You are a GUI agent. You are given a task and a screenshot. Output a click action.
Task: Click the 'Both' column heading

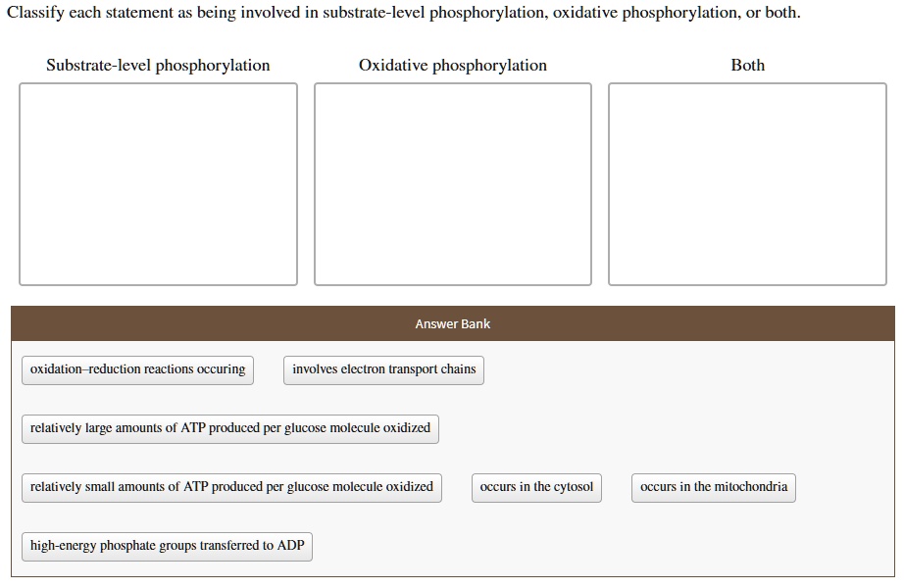click(747, 66)
